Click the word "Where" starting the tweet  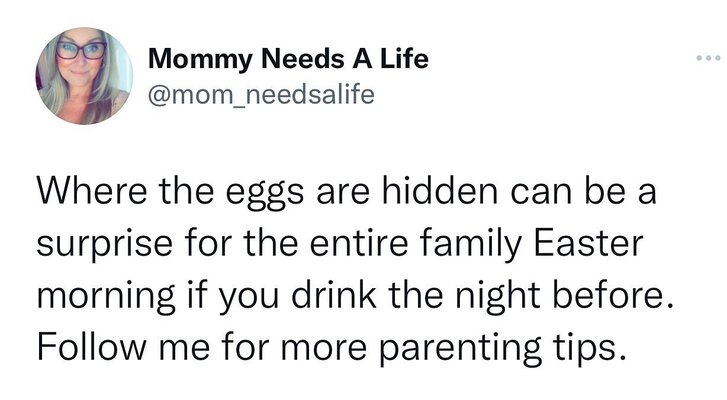tap(93, 190)
